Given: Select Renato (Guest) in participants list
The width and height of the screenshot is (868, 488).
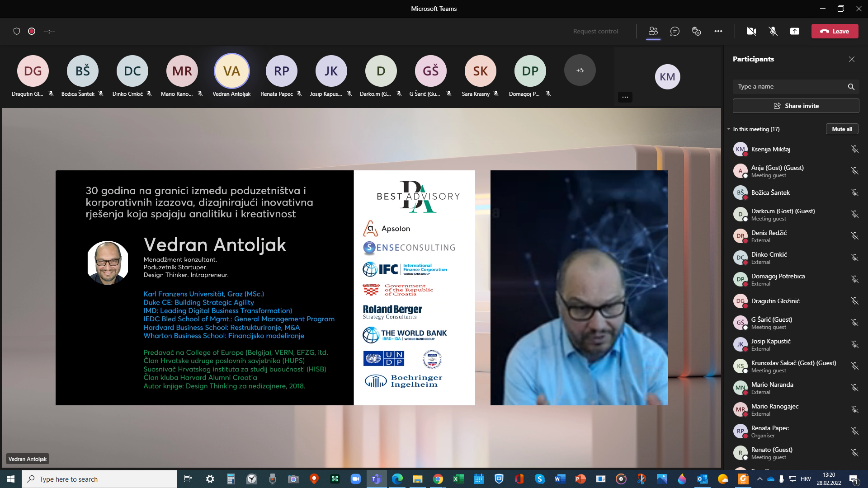Looking at the screenshot, I should 796,453.
